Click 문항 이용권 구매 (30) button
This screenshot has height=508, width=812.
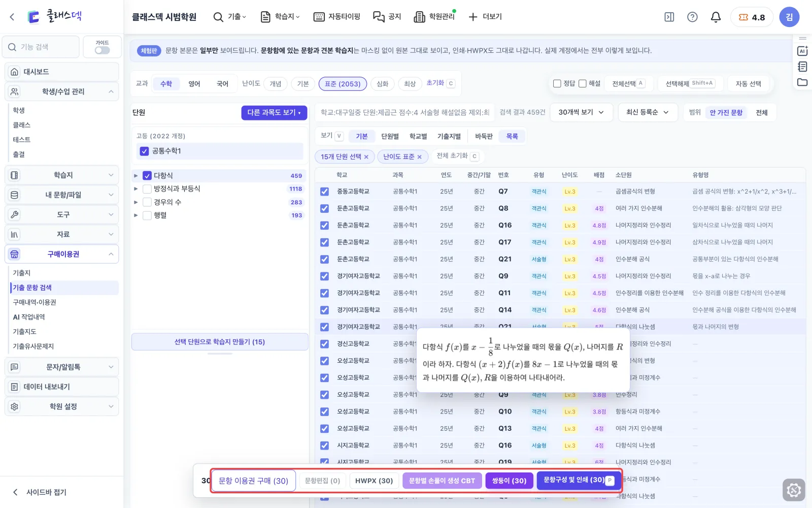253,481
